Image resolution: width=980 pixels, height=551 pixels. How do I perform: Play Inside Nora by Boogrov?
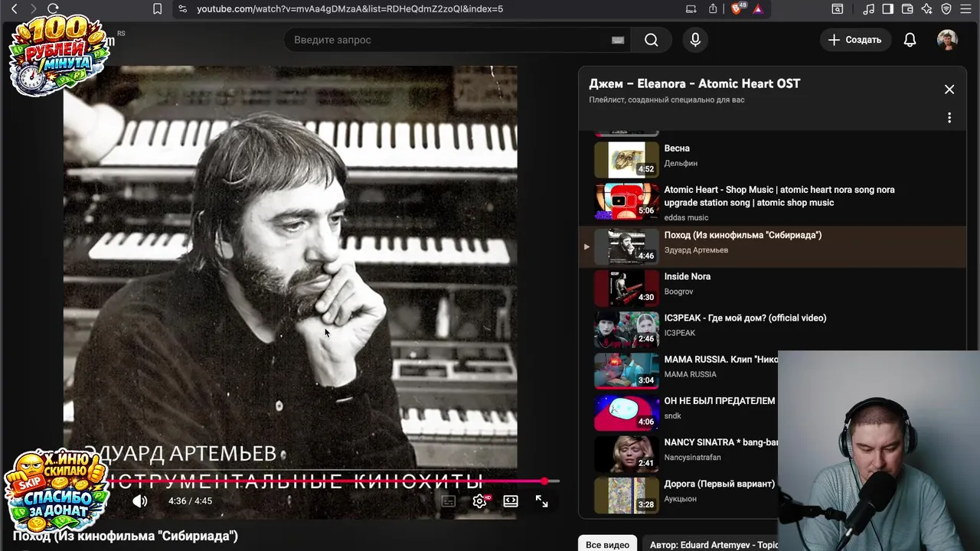pyautogui.click(x=772, y=288)
